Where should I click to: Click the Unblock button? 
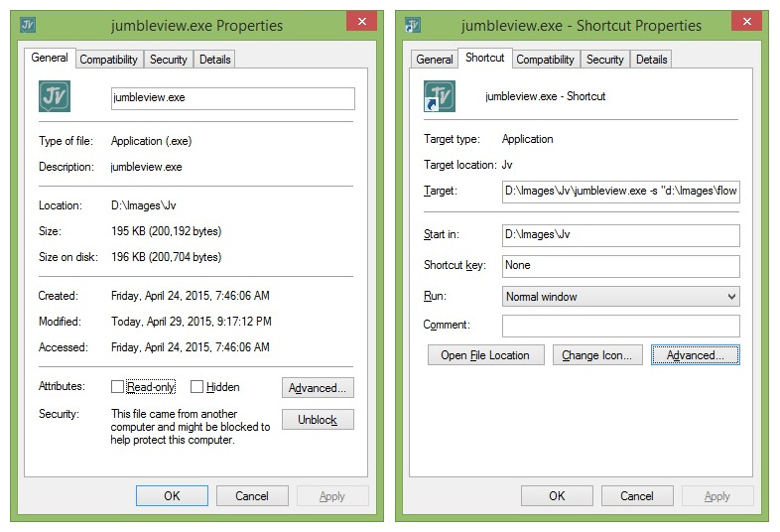(318, 420)
